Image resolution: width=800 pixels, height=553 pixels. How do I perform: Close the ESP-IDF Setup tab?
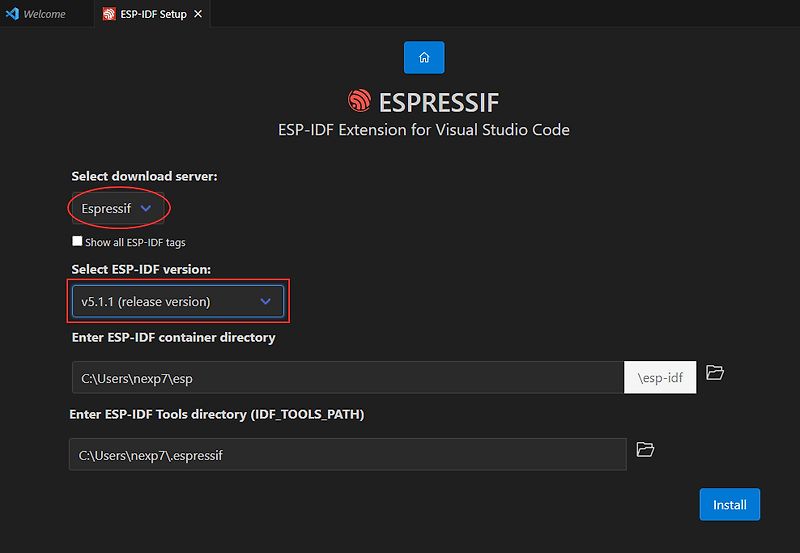pyautogui.click(x=198, y=14)
